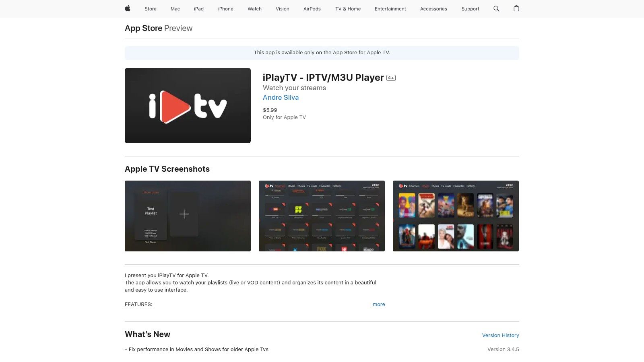Go to the Vision page
This screenshot has width=644, height=362.
[282, 8]
